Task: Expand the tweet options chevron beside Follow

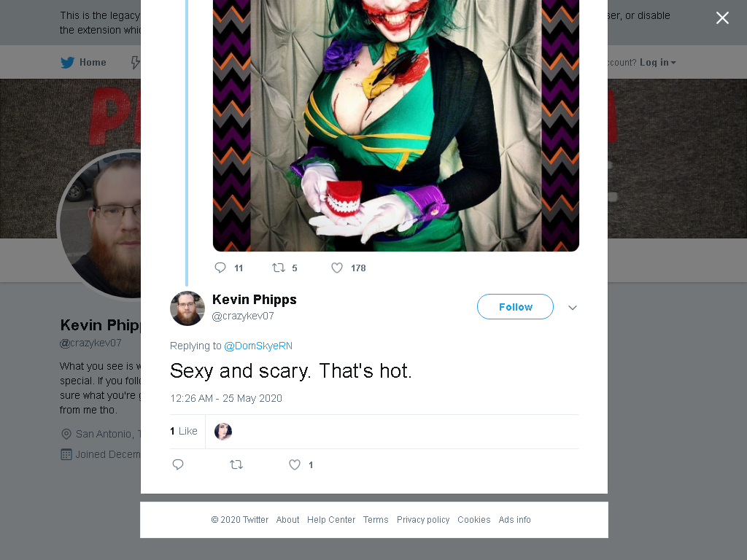Action: pyautogui.click(x=573, y=308)
